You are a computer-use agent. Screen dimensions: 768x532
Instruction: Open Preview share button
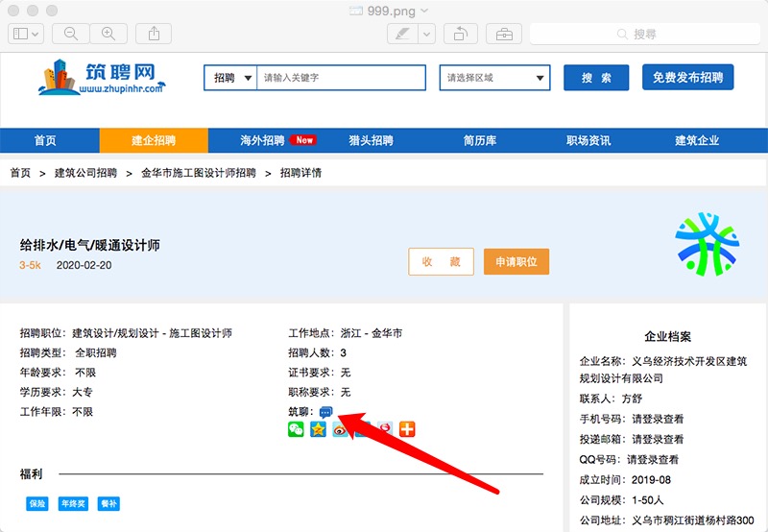pos(154,34)
